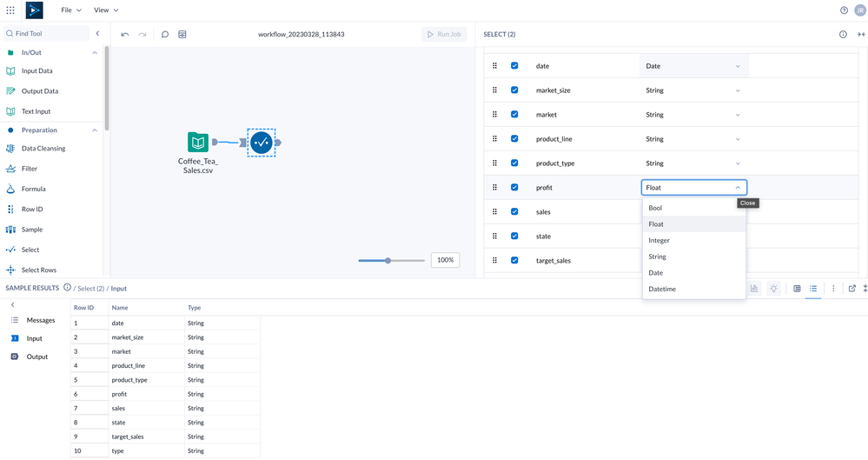Image resolution: width=868 pixels, height=460 pixels.
Task: Uncheck the sales field checkbox
Action: pyautogui.click(x=514, y=211)
